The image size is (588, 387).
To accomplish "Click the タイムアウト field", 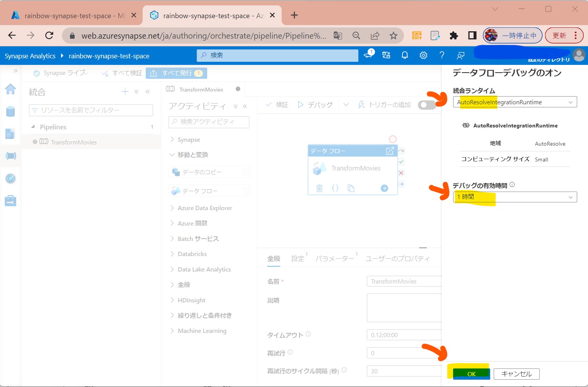I will click(404, 335).
